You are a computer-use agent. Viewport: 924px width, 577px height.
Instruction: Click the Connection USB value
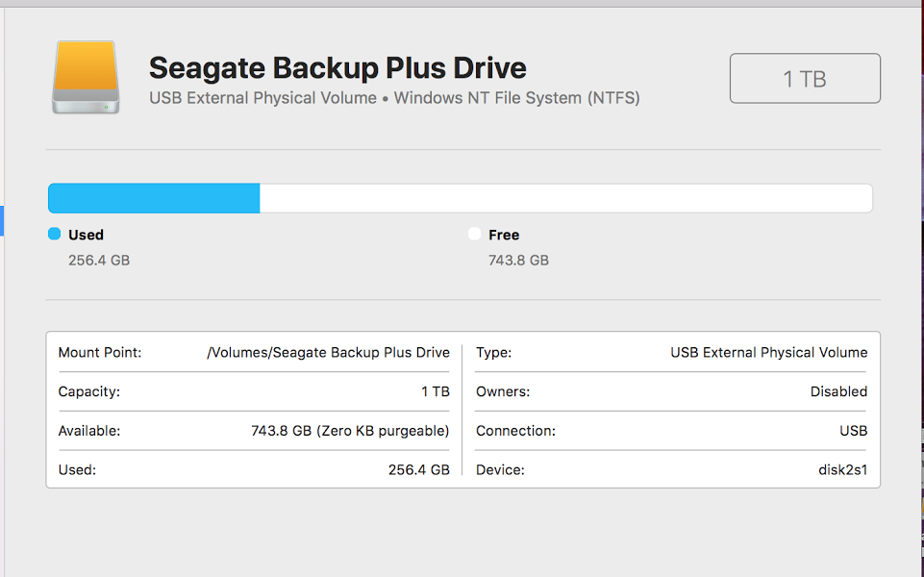(853, 432)
